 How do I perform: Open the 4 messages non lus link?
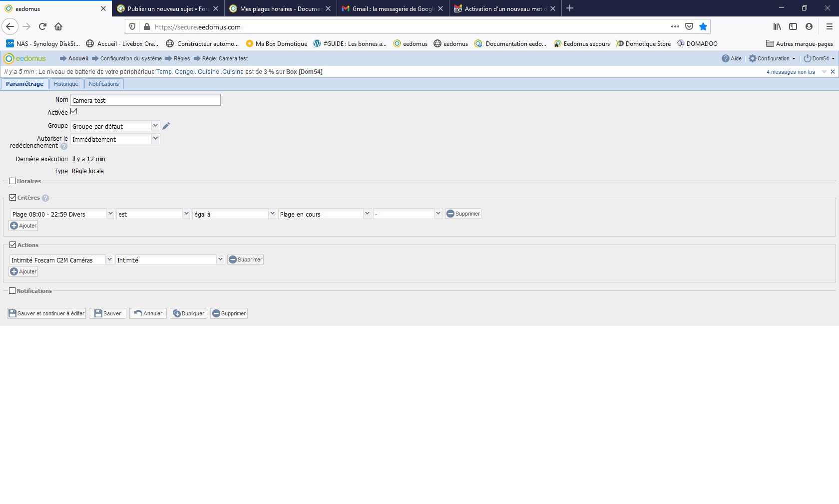click(791, 72)
